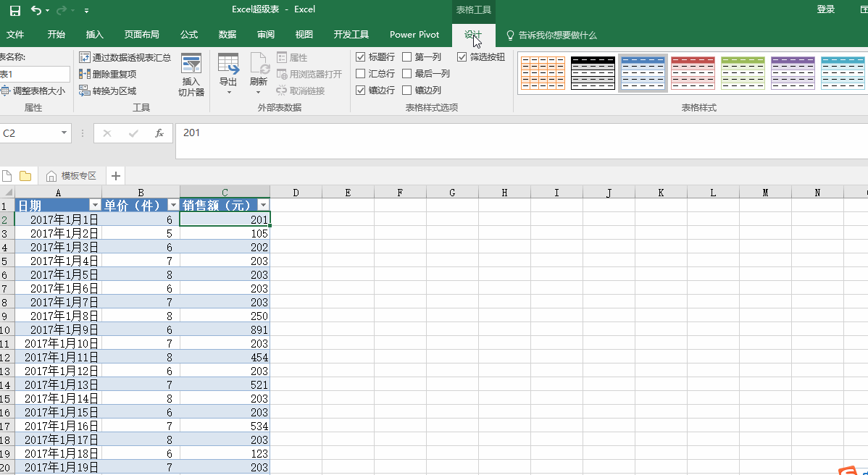Open the Undo history dropdown arrow
Viewport: 868px width, 475px height.
point(48,11)
